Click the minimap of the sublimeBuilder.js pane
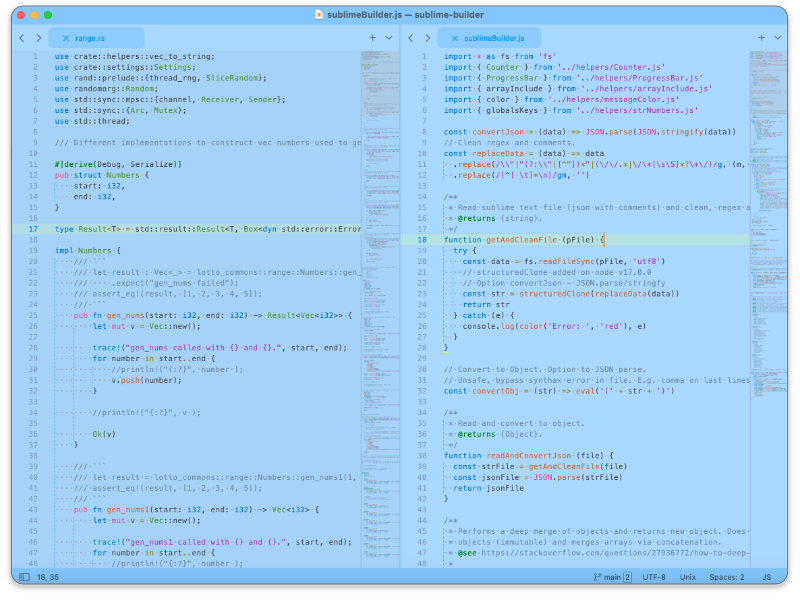The image size is (800, 600). click(768, 309)
